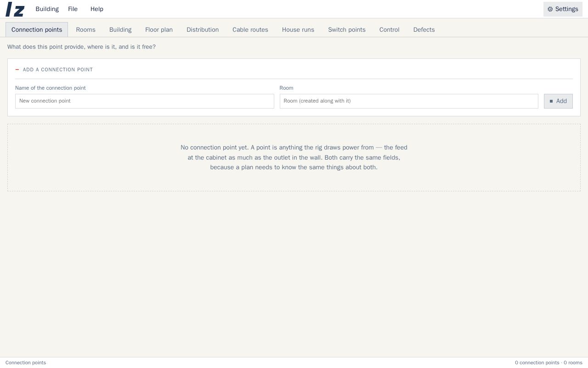The image size is (588, 368).
Task: Switch to the Building tab
Action: tap(120, 29)
